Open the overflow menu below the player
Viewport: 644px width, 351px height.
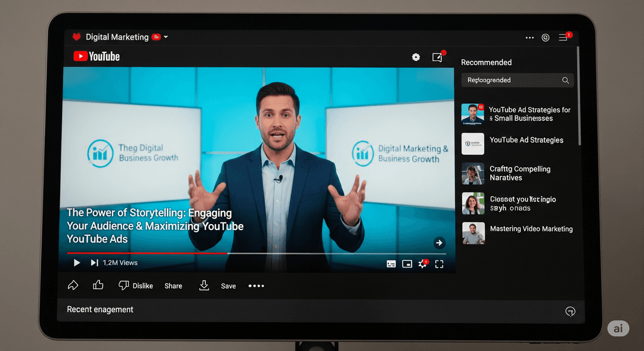pos(256,285)
